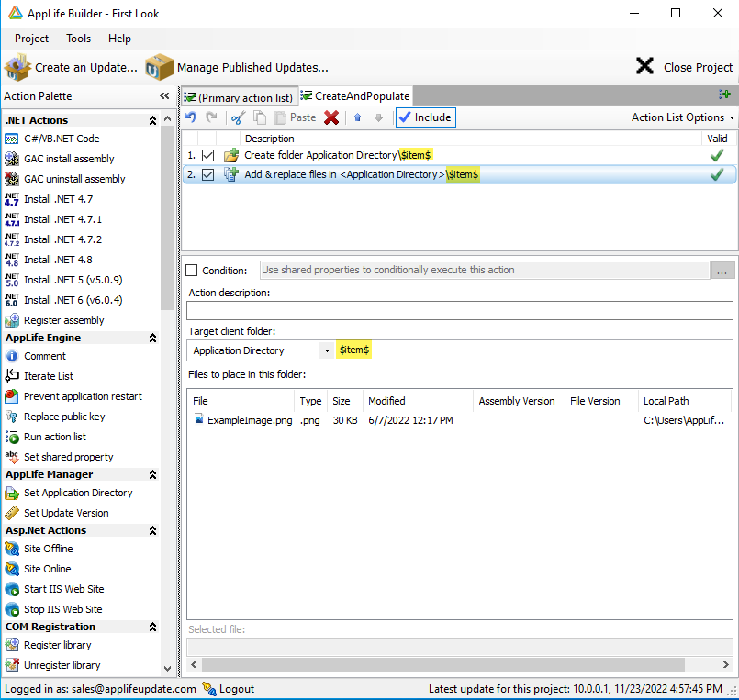Click the Redo arrow in action toolbar
Viewport: 739px width, 700px height.
(212, 117)
